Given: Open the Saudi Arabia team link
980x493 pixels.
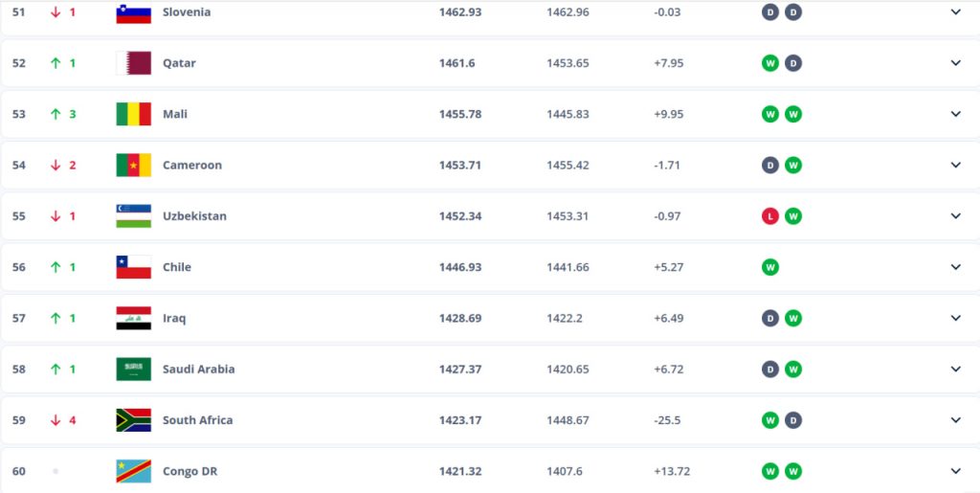Looking at the screenshot, I should click(198, 369).
